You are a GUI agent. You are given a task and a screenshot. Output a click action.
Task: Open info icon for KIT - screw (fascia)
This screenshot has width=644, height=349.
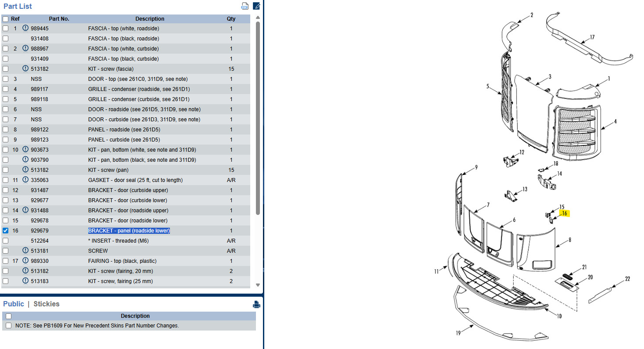pyautogui.click(x=25, y=69)
